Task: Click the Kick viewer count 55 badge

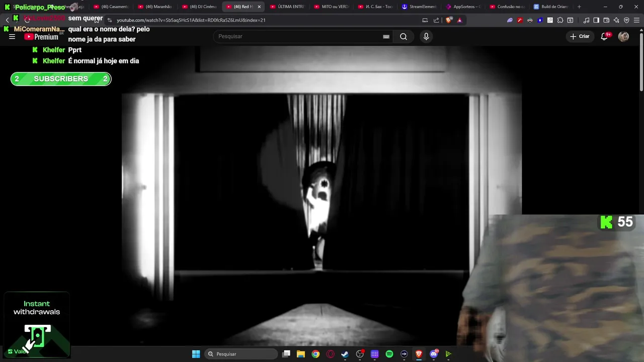Action: click(x=616, y=222)
